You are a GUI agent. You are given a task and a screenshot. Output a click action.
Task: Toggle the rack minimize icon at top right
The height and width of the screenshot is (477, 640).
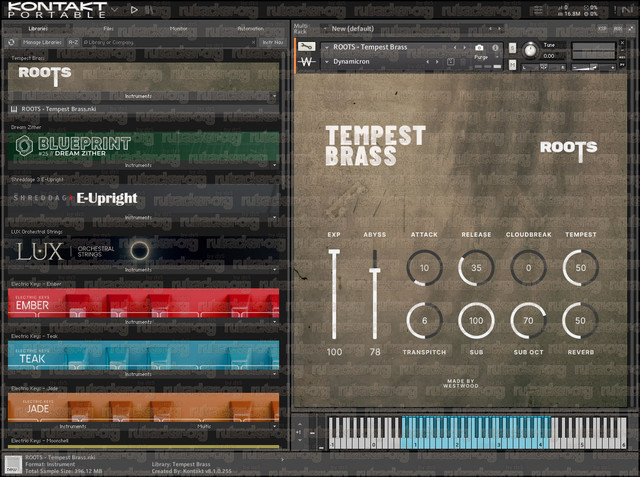point(631,29)
